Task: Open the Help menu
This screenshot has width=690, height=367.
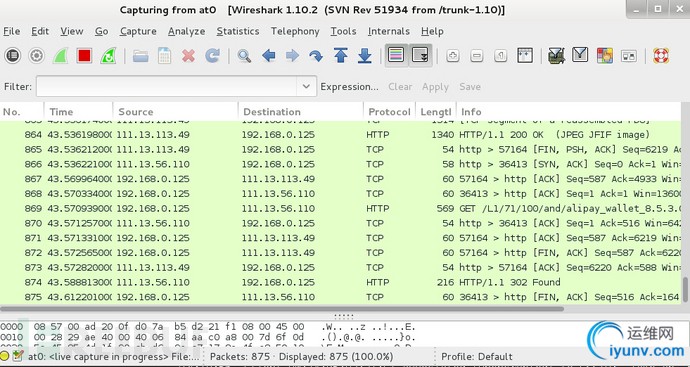Action: coord(432,31)
